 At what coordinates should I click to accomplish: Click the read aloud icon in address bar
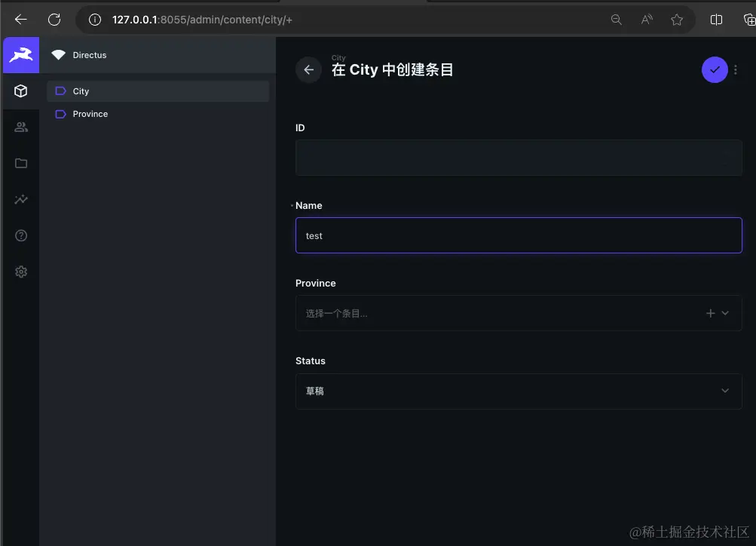click(647, 20)
